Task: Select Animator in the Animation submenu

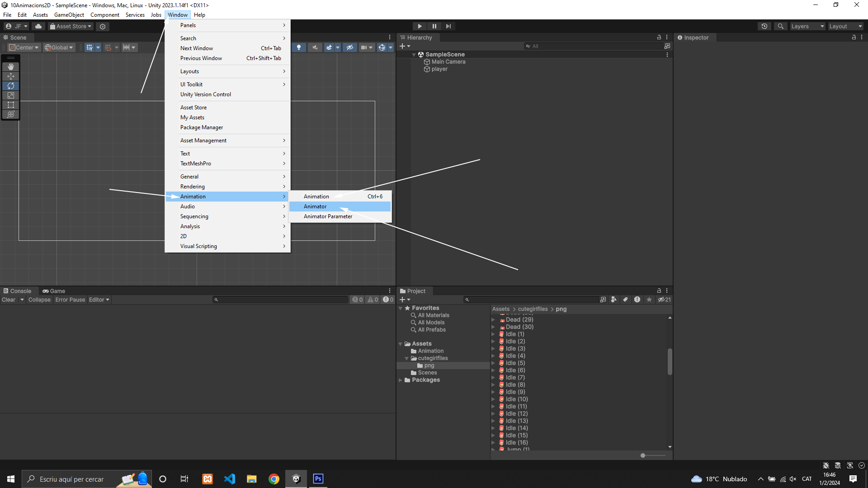Action: [315, 206]
